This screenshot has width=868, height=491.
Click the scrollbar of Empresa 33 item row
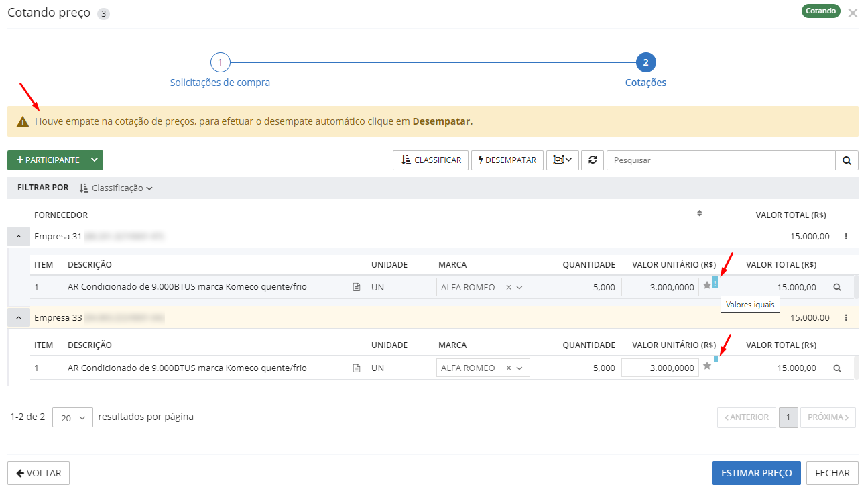tap(857, 368)
